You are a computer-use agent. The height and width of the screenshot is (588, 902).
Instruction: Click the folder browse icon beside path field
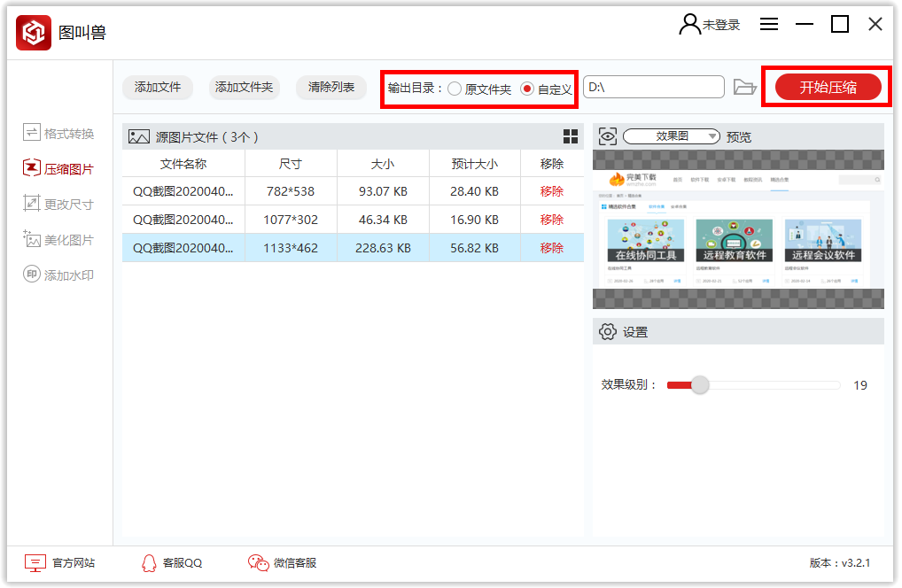coord(744,88)
